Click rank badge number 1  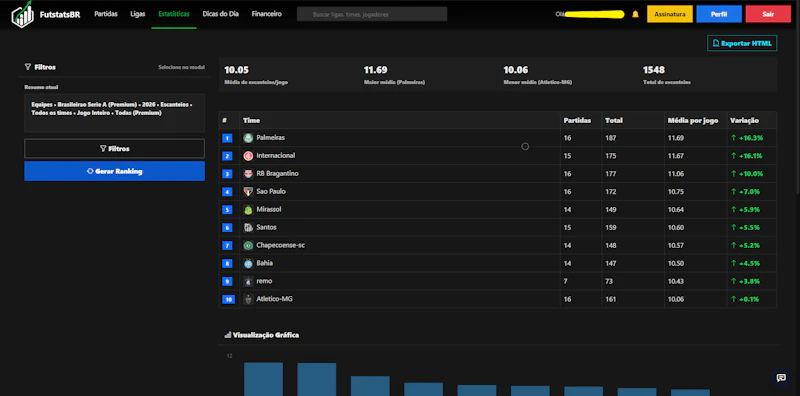tap(227, 138)
